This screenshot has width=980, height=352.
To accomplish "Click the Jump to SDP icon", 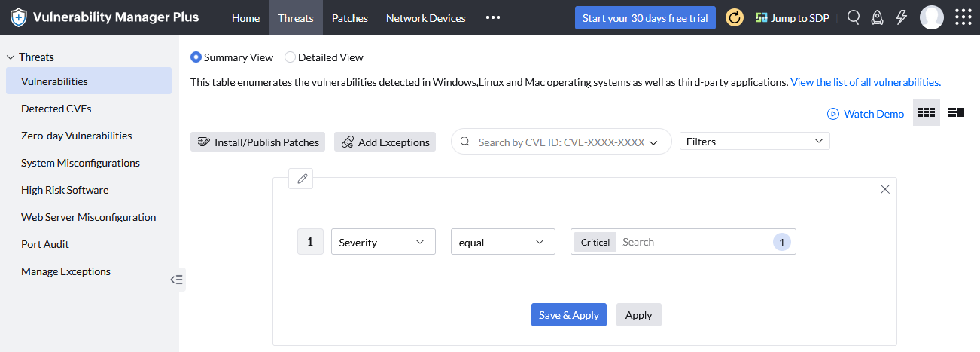I will point(762,17).
